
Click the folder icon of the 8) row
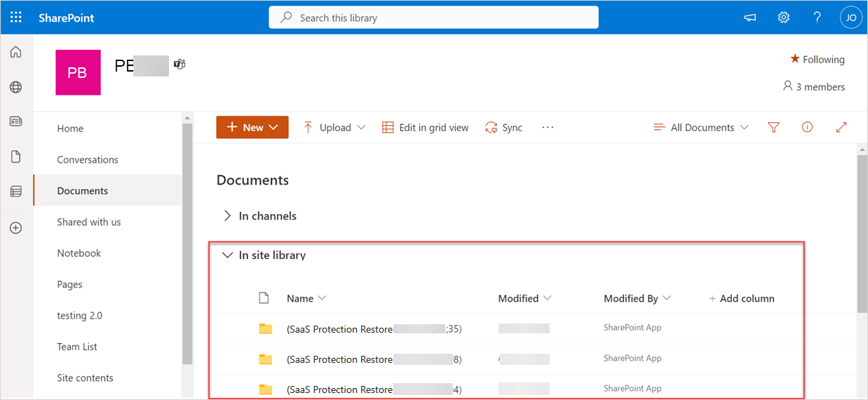[265, 359]
